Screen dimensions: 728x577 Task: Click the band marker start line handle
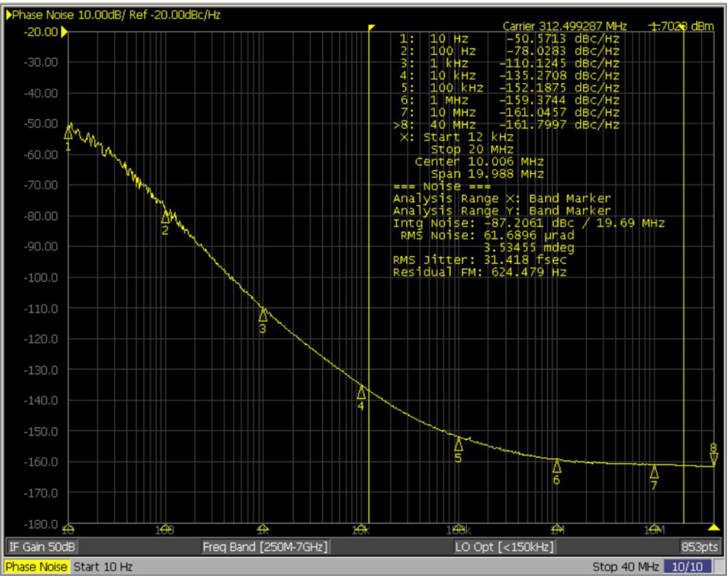[372, 28]
